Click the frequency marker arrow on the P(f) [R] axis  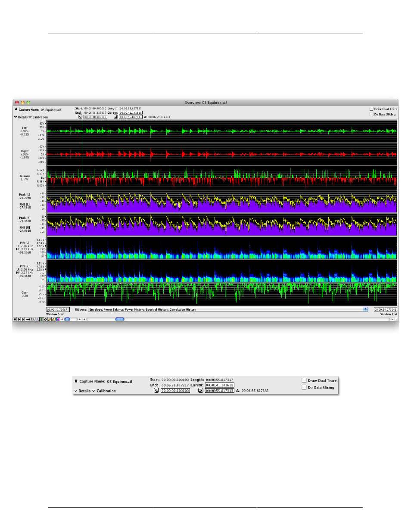tap(45, 269)
